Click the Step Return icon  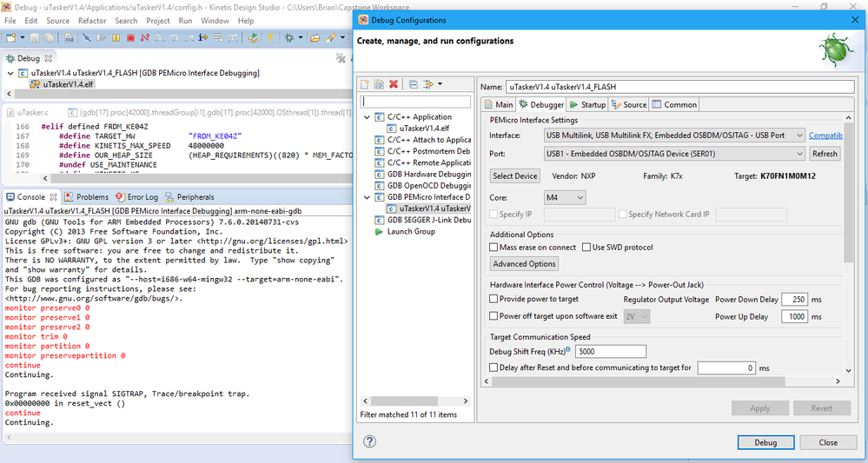click(189, 37)
